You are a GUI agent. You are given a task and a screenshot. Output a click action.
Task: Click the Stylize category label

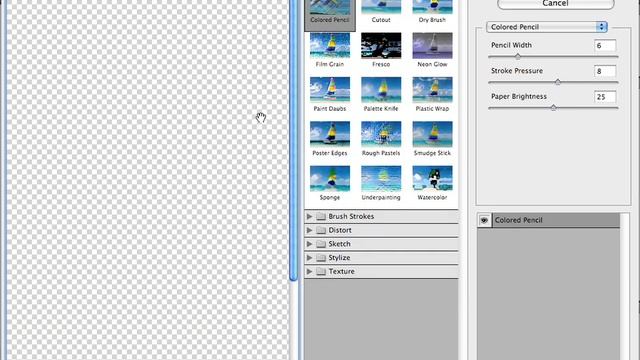point(339,258)
